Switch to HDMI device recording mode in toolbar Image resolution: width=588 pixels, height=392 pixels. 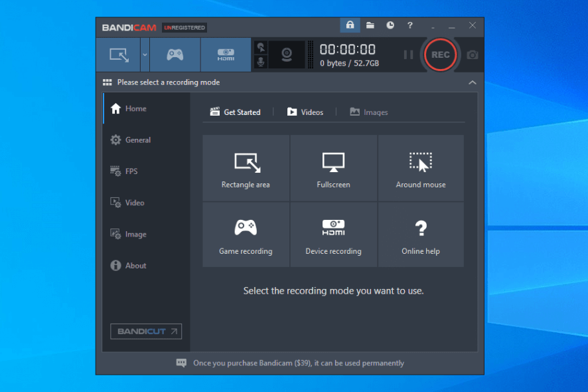(226, 55)
